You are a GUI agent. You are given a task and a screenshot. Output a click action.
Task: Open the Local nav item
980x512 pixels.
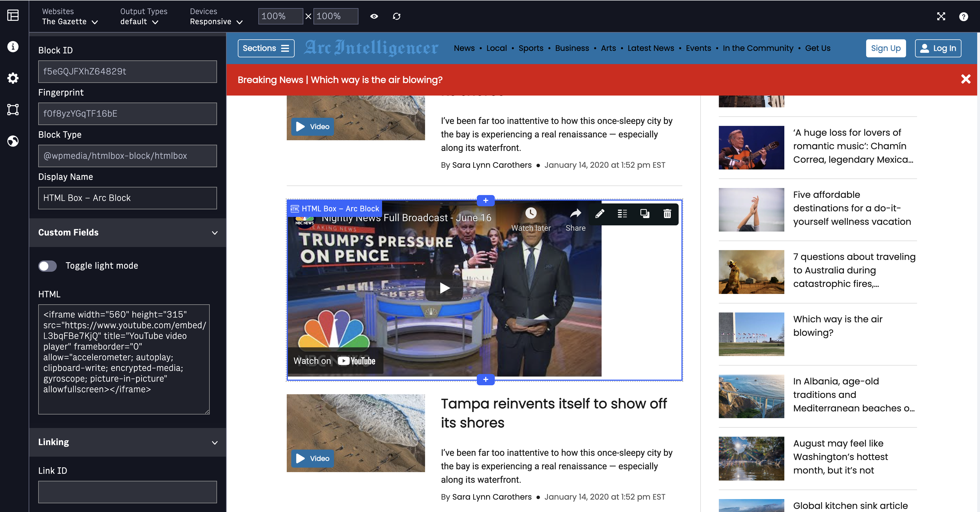point(496,48)
